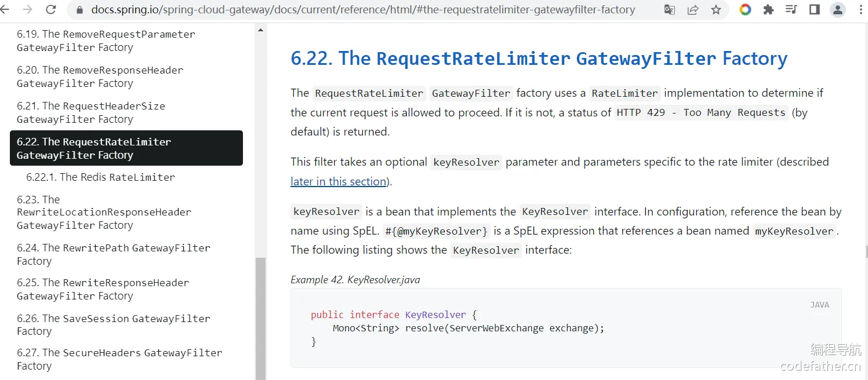Open 6.21 RequestHeaderSize GatewayFilter Factory

coord(91,113)
